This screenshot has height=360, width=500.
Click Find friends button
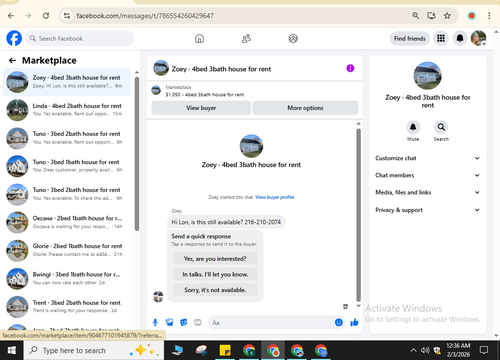click(x=410, y=38)
